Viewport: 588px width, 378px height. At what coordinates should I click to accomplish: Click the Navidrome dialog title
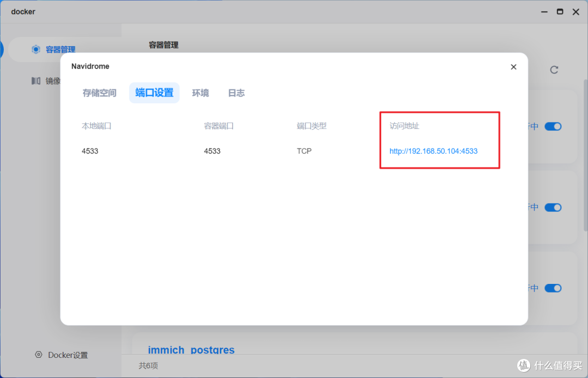click(90, 66)
